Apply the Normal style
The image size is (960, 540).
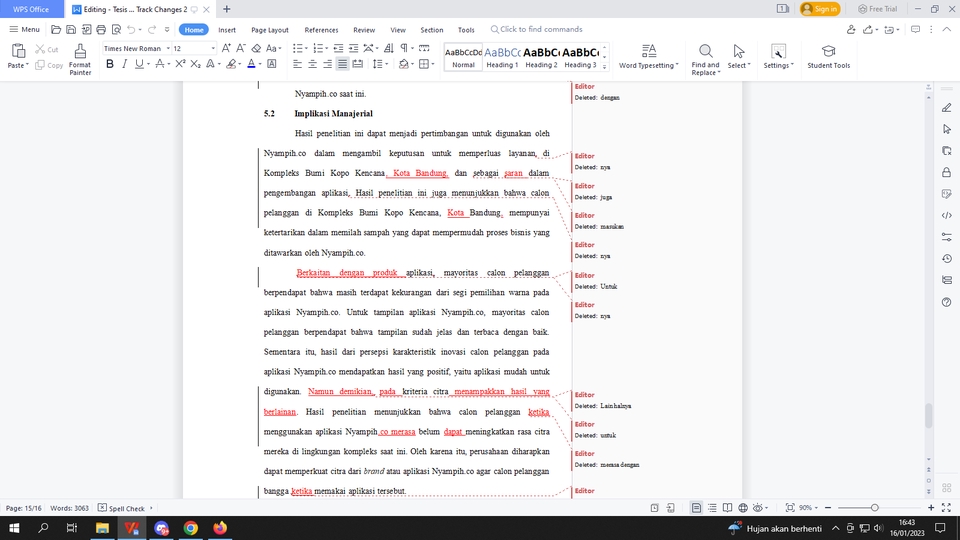(x=463, y=57)
